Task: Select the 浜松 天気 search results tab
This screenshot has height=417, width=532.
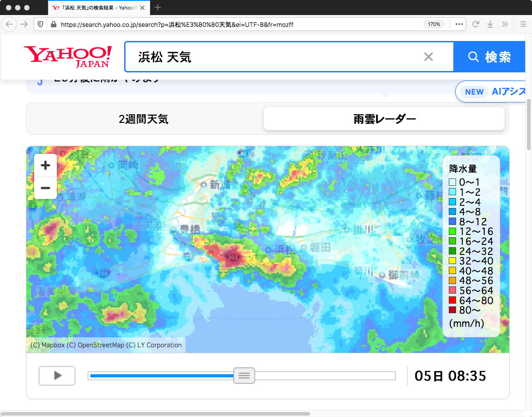Action: [x=99, y=7]
